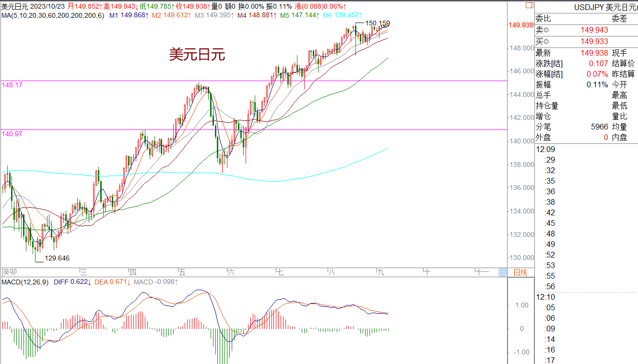Click the current price tag 149.938 on axis
Screen dimensions: 638x364
pyautogui.click(x=521, y=25)
